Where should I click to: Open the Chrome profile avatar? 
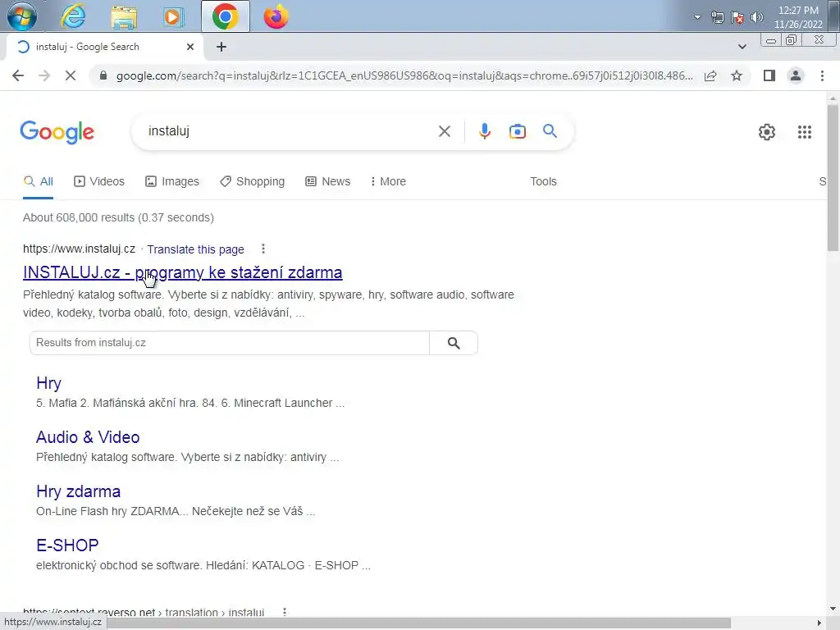796,75
